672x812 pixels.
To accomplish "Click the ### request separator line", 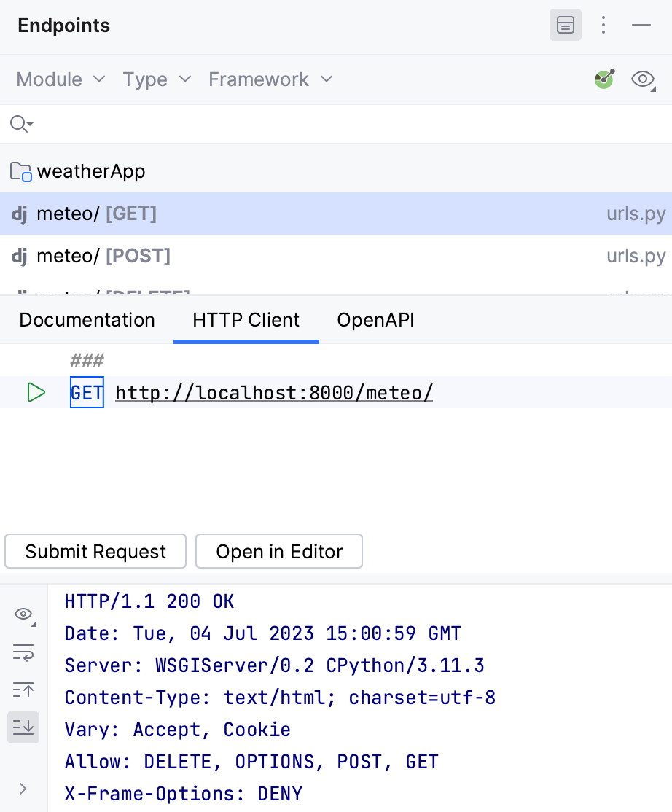I will 87,360.
